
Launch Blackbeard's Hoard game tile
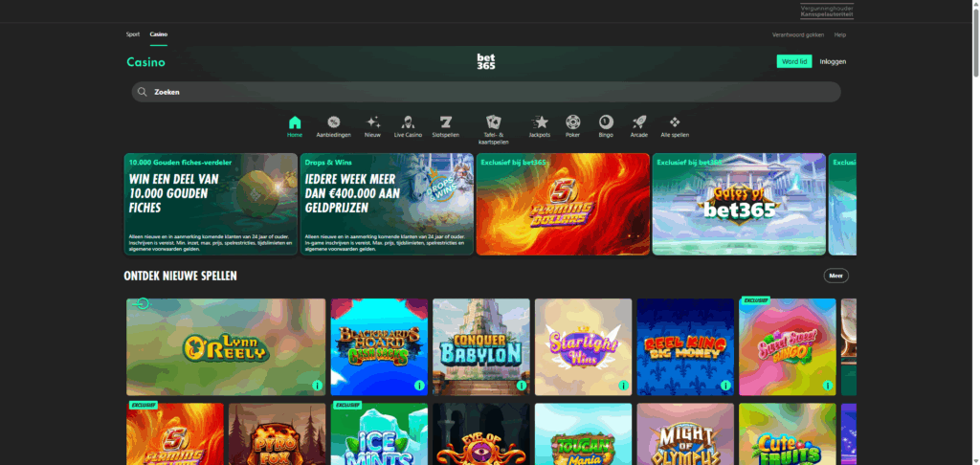pos(379,347)
